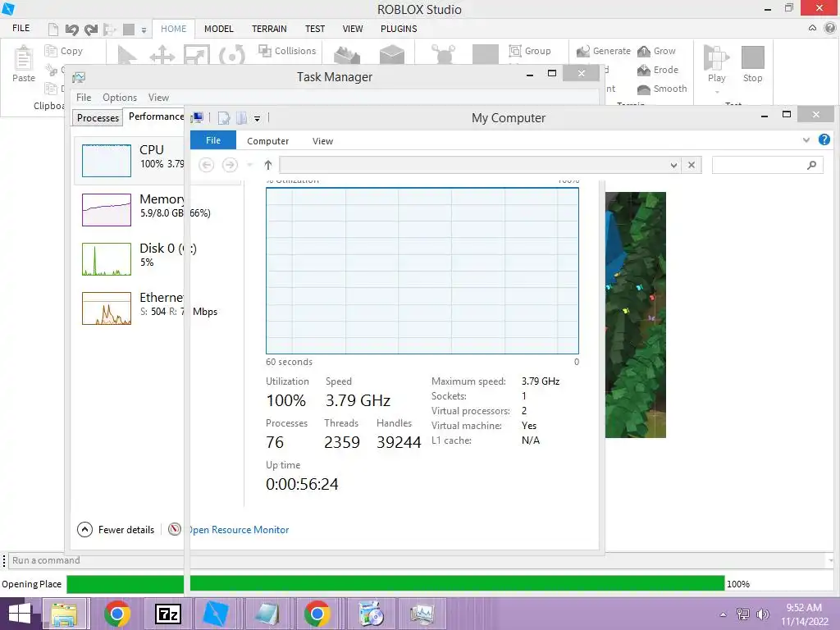
Task: Switch to Task Manager Processes tab
Action: pyautogui.click(x=98, y=118)
